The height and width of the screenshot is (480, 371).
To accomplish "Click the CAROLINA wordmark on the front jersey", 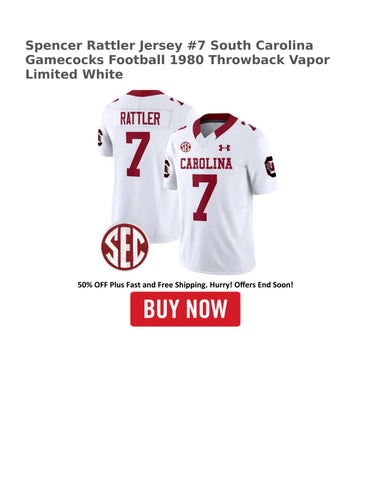I will click(206, 164).
